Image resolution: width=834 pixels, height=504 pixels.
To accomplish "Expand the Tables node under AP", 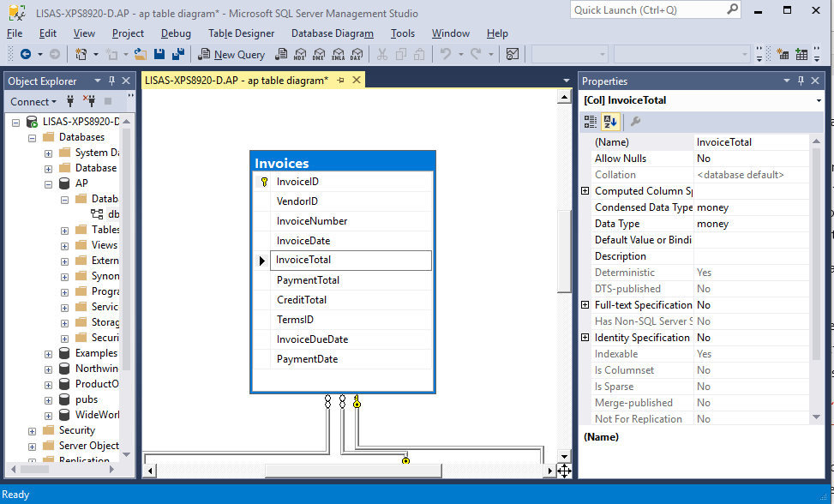I will [63, 229].
